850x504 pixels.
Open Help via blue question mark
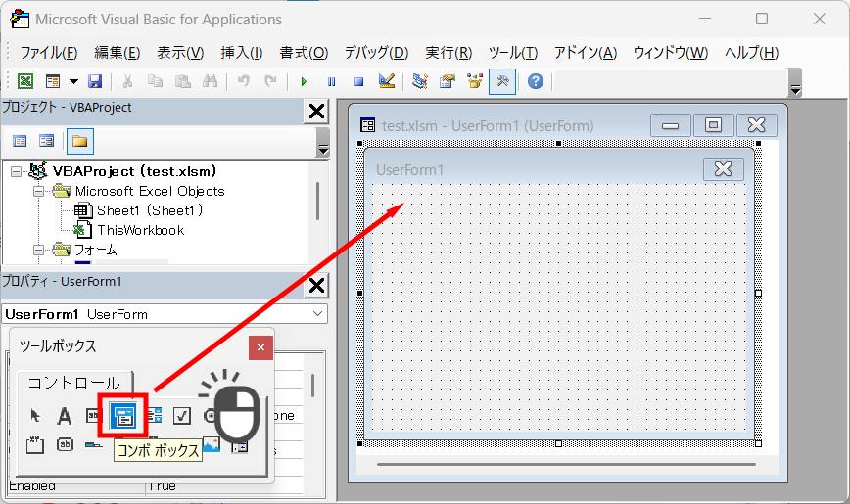click(x=536, y=81)
